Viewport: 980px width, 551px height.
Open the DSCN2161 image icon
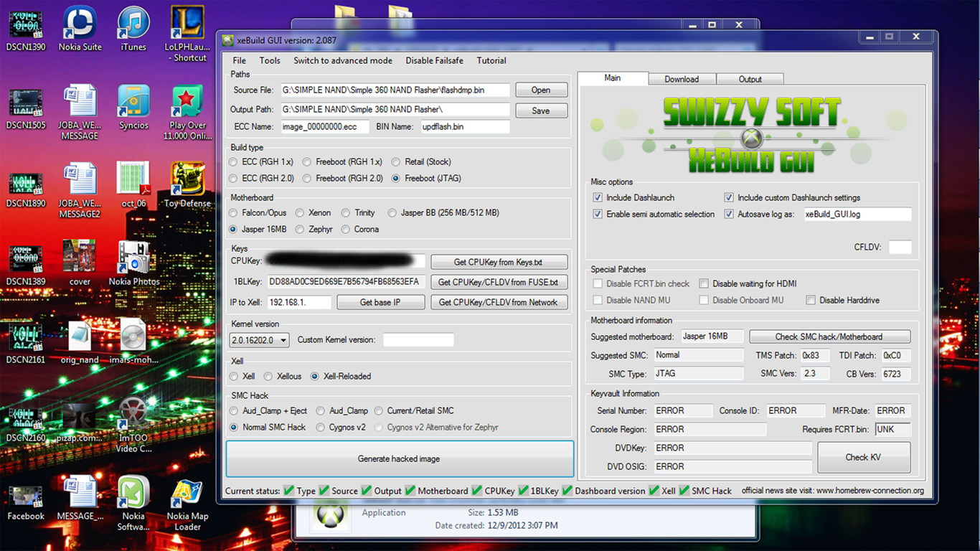tap(26, 342)
